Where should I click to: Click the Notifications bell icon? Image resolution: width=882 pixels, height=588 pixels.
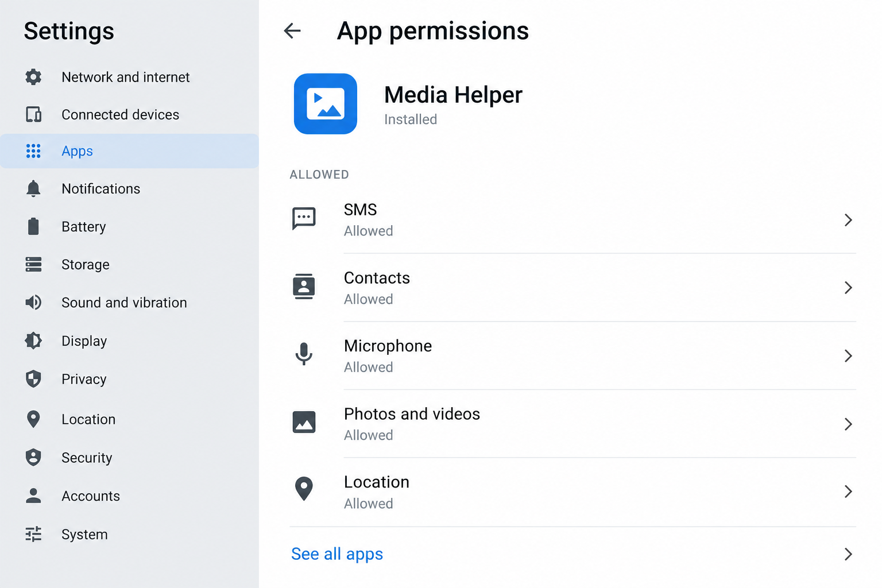coord(33,188)
